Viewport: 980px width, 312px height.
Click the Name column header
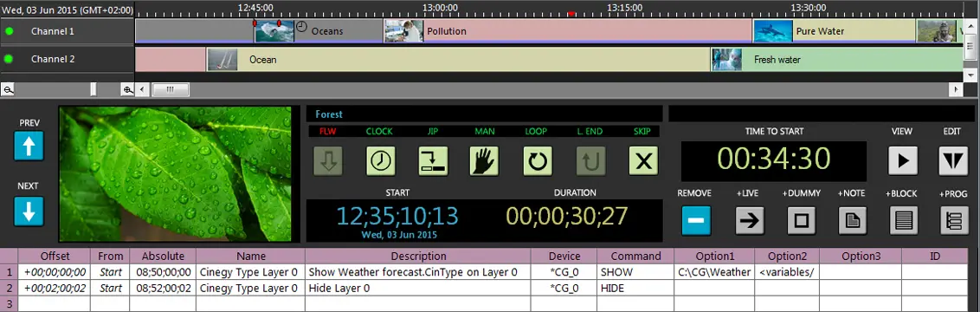(250, 256)
